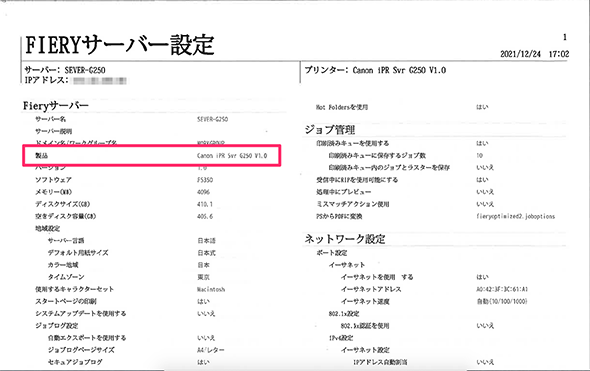Click the 'イーサネットアドレス' label
Screen dimensions: 590x371
tap(371, 289)
